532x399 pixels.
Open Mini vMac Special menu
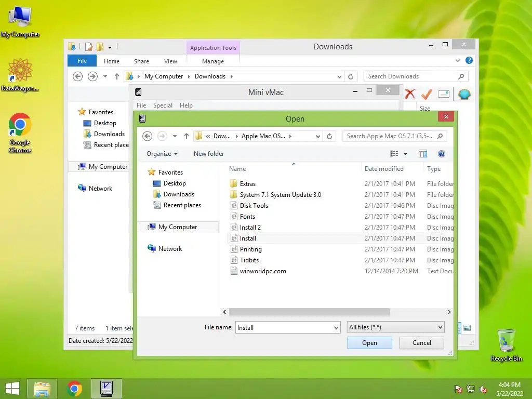coord(163,105)
